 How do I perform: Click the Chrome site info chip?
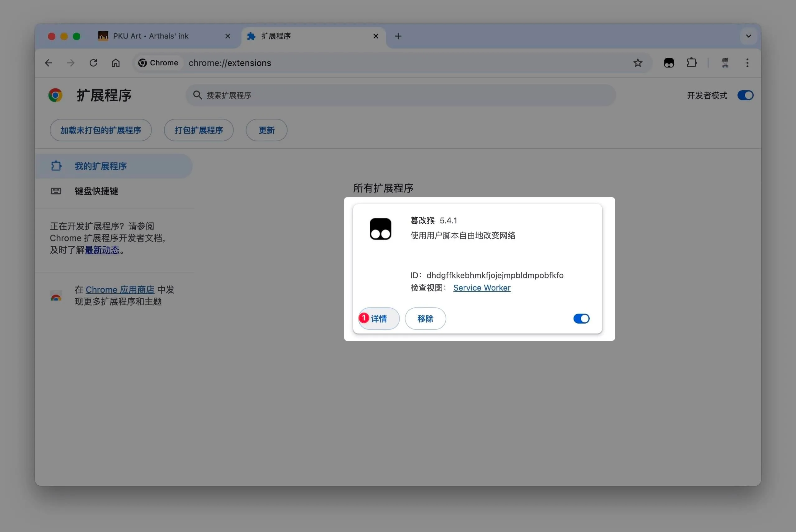[x=158, y=63]
